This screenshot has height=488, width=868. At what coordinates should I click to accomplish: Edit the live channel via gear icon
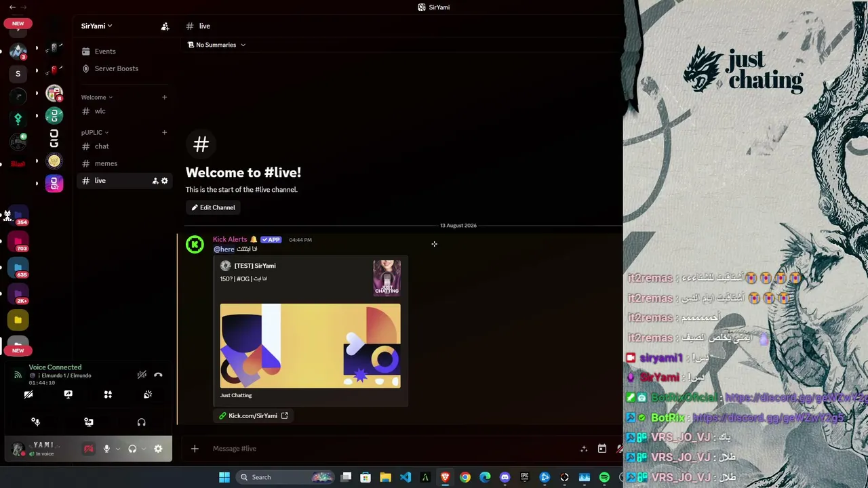(x=164, y=181)
